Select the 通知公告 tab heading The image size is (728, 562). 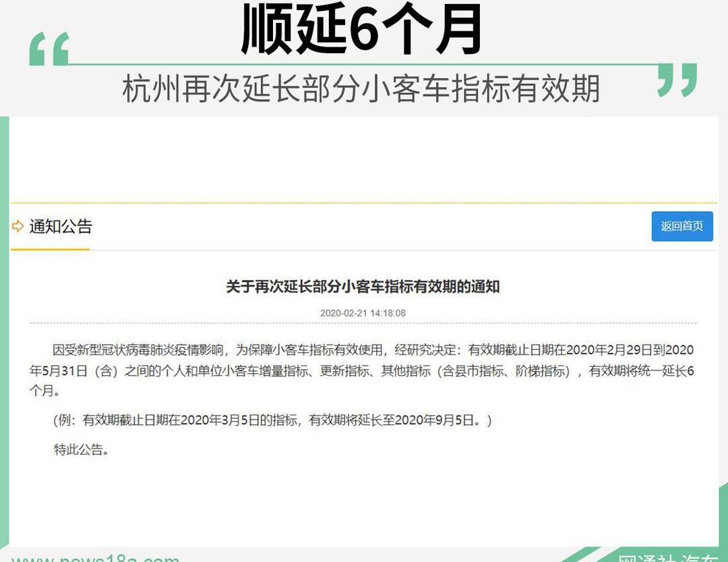(x=60, y=227)
